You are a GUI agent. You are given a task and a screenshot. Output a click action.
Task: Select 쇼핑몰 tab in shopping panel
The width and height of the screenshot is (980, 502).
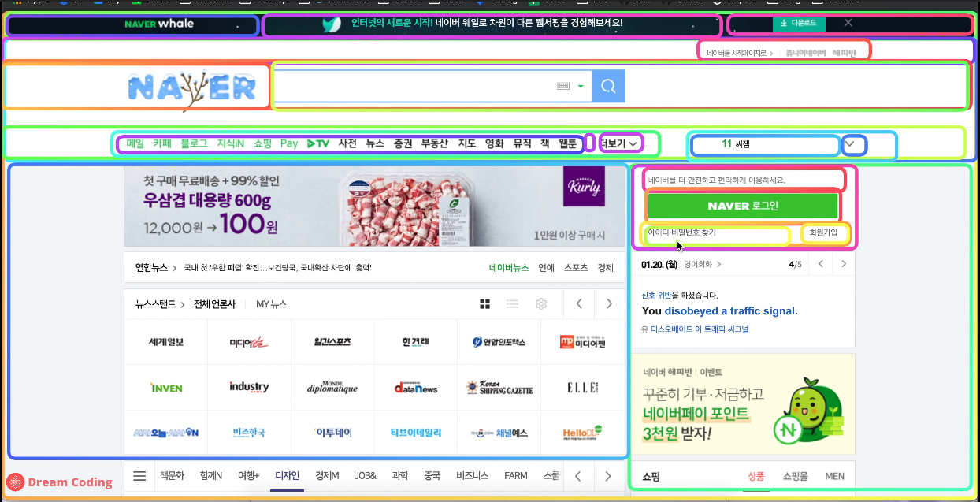(x=795, y=477)
